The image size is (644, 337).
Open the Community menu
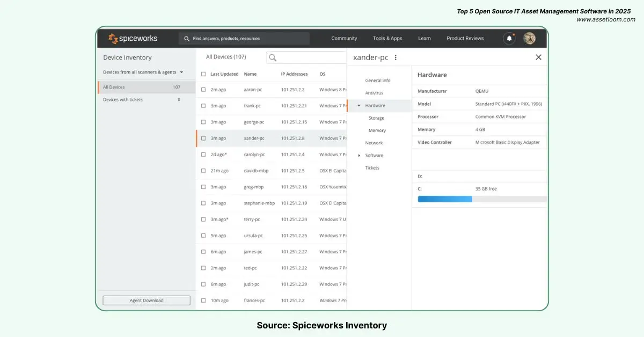344,39
